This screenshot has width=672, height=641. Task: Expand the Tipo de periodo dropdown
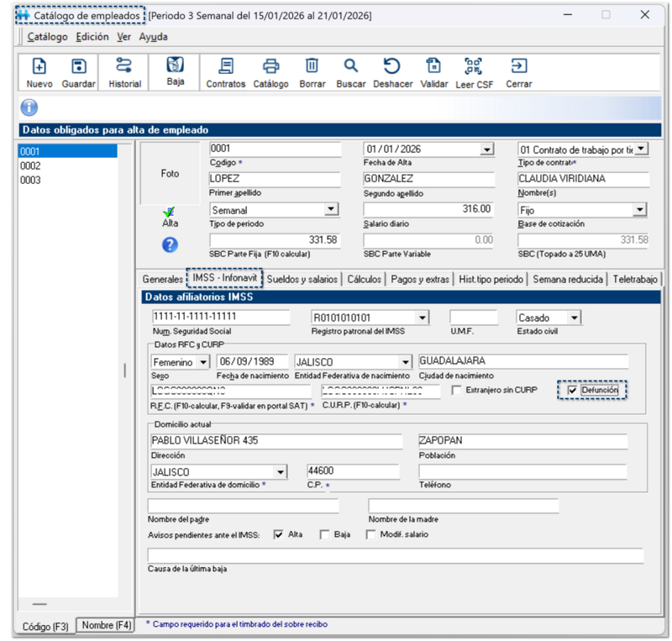point(330,209)
